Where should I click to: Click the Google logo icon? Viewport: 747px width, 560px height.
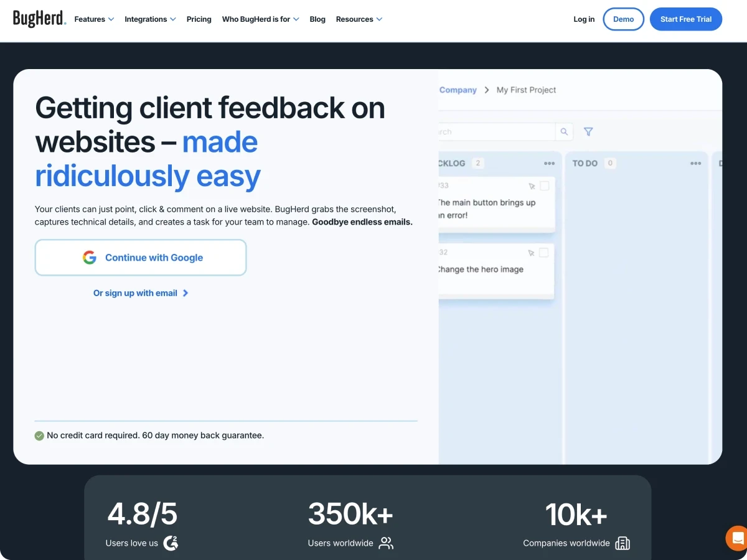90,258
